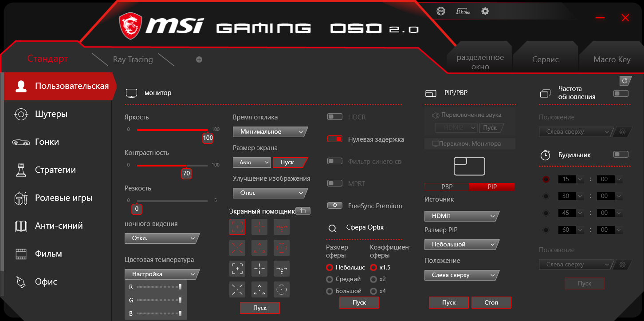Click the PIP/PBP Стоп button
The width and height of the screenshot is (644, 321).
click(x=491, y=302)
